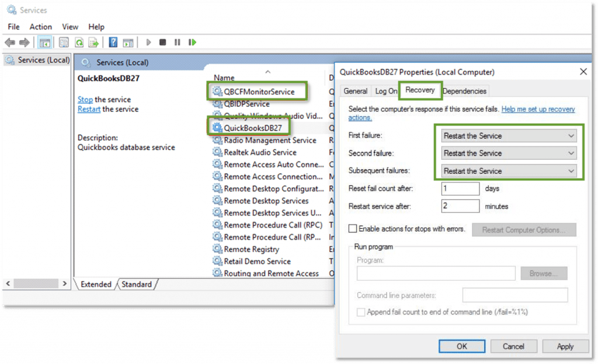Click the Restart Computer Options... button
This screenshot has width=598, height=364.
tap(524, 230)
